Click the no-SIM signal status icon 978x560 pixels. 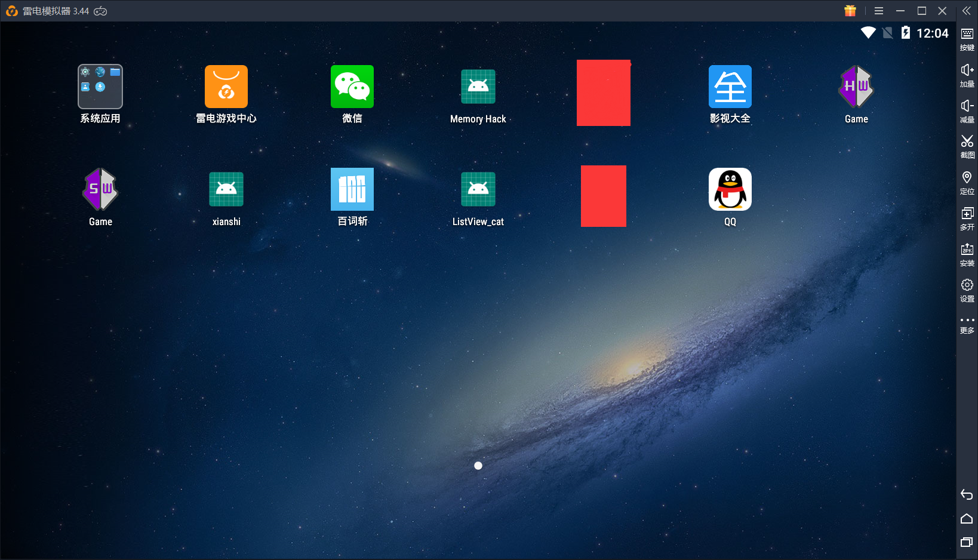coord(888,33)
